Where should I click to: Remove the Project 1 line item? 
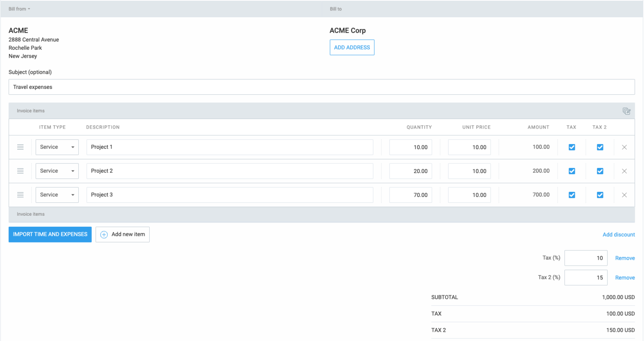tap(624, 147)
